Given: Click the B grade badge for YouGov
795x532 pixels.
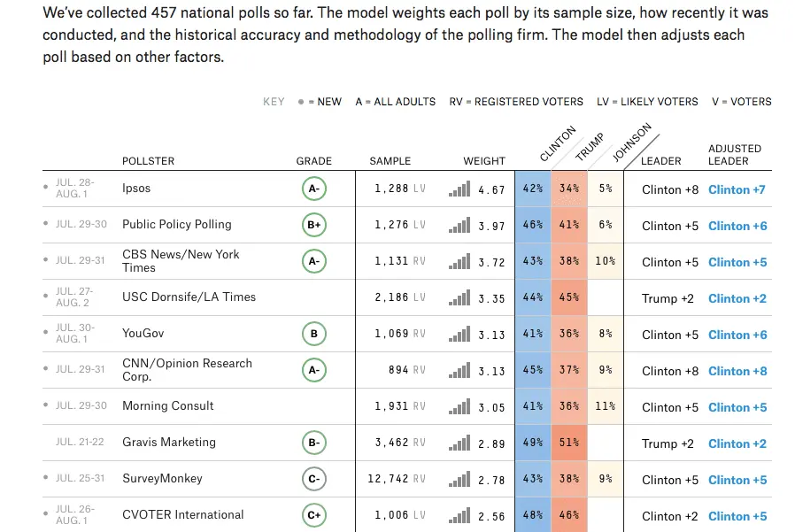Looking at the screenshot, I should [313, 335].
